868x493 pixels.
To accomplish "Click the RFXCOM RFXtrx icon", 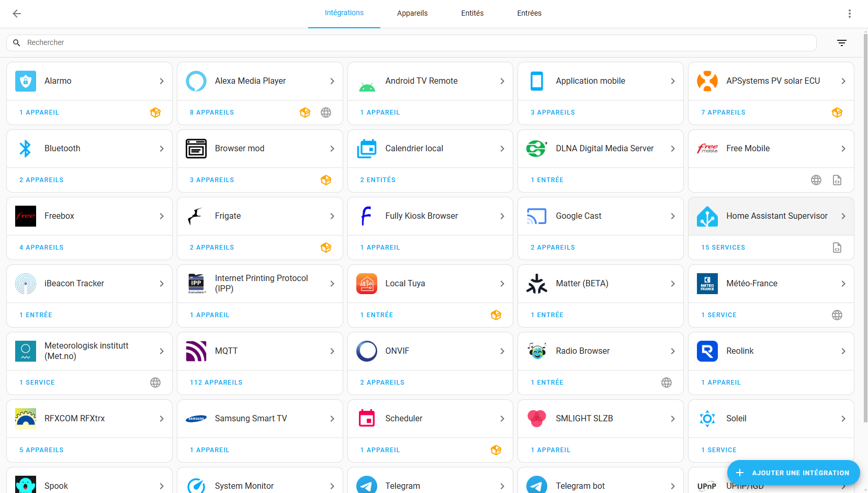I will point(26,419).
